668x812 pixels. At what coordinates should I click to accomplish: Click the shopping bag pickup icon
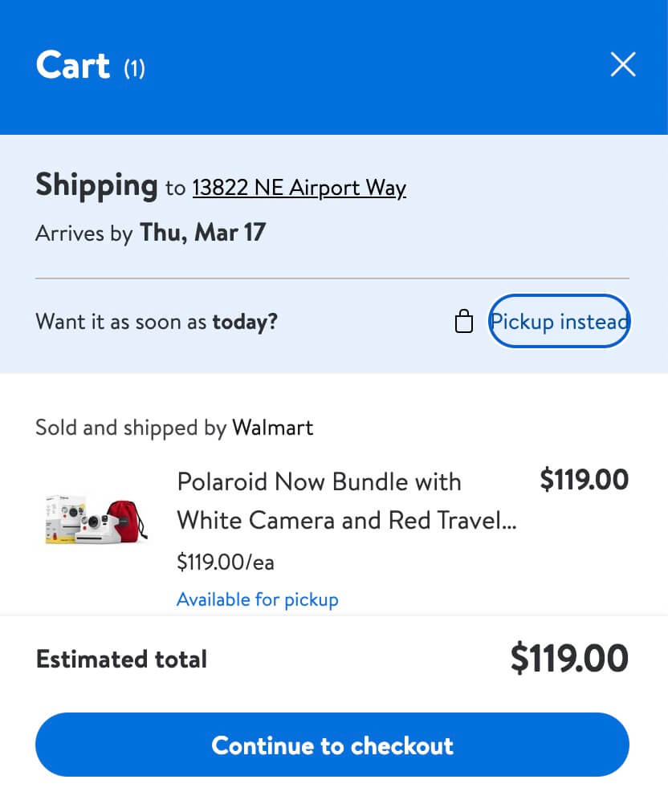point(464,323)
